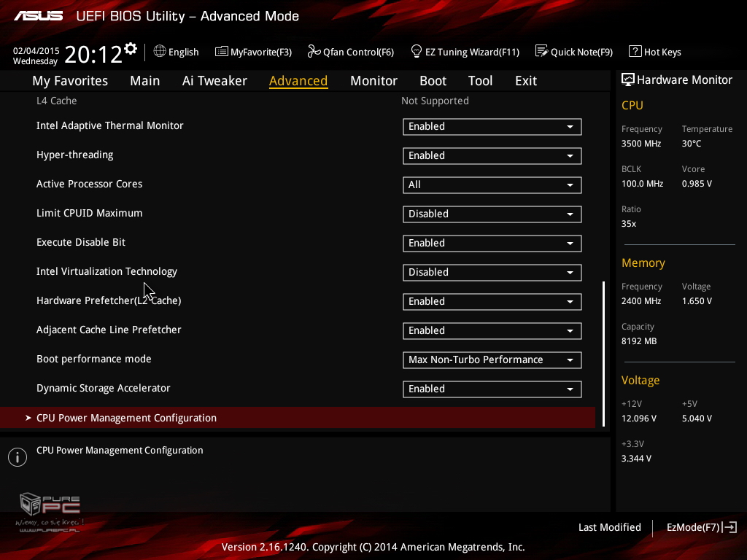Open Boot performance mode dropdown
The image size is (747, 560).
pos(492,360)
